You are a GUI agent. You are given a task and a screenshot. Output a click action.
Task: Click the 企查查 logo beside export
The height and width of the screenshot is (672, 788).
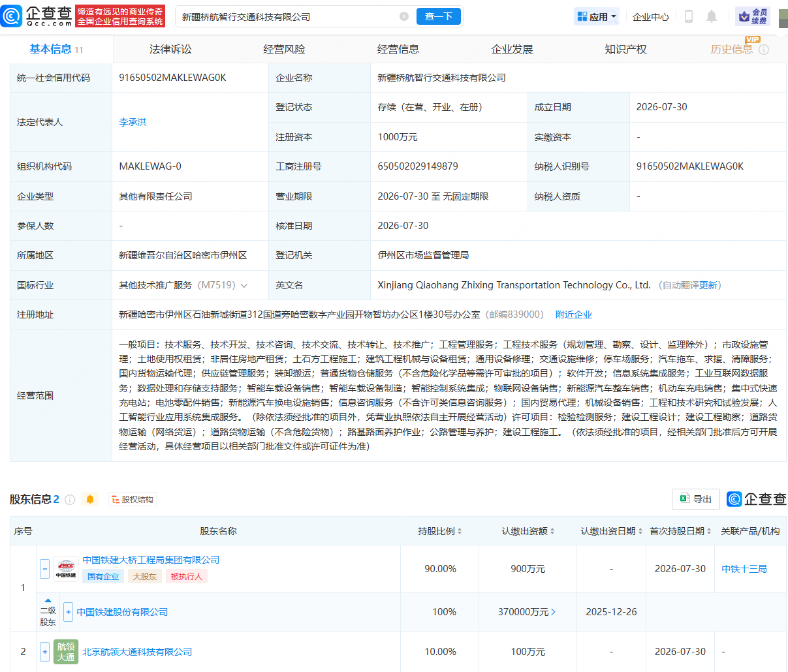point(757,499)
